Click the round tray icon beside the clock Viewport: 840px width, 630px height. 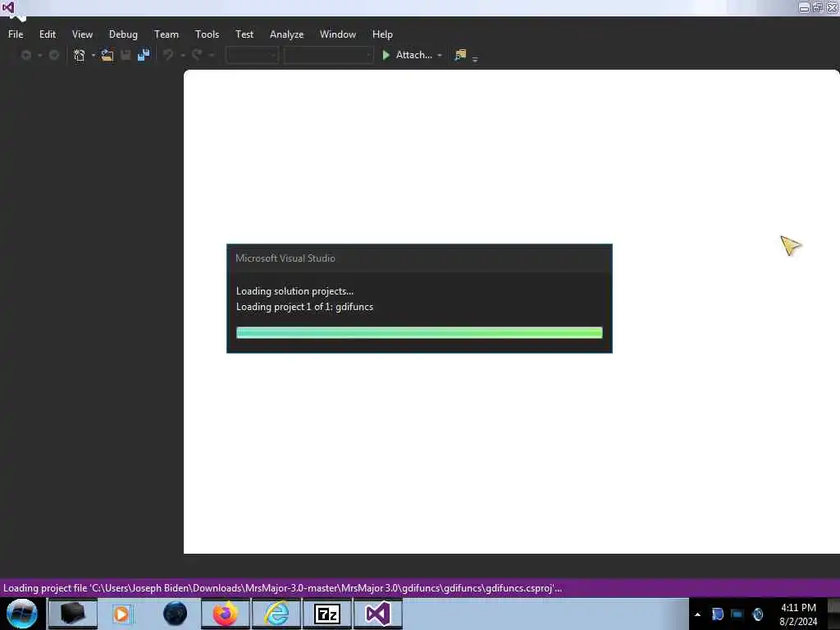pyautogui.click(x=757, y=614)
